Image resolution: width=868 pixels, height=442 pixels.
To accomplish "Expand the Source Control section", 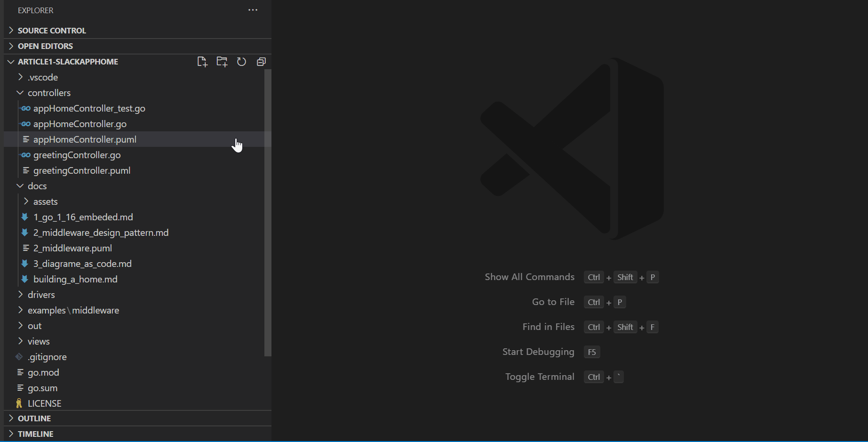I will pos(137,31).
